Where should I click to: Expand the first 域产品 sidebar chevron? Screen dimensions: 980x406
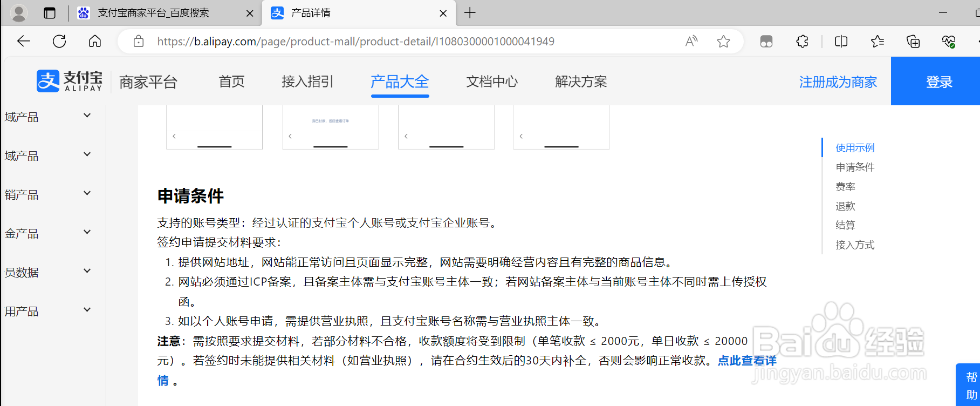click(x=87, y=116)
